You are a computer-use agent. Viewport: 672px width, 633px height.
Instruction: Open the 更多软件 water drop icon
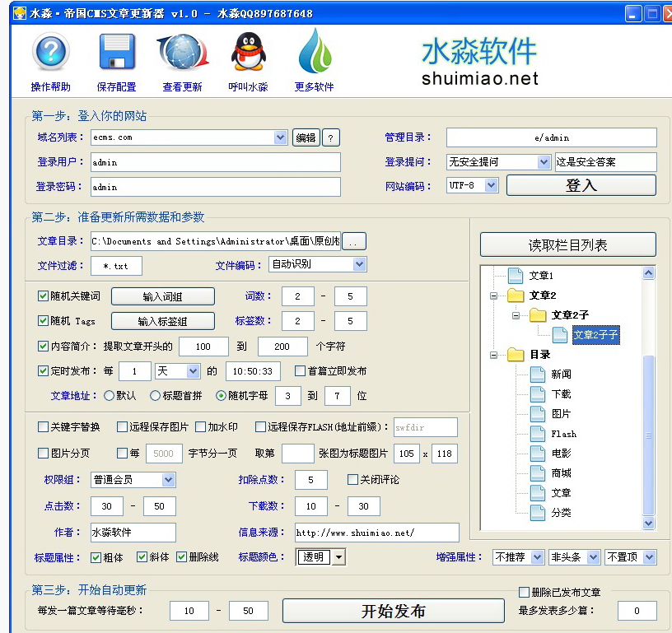[x=315, y=51]
